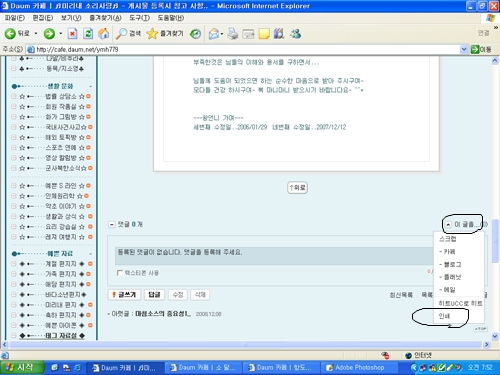Viewport: 500px width, 375px height.
Task: Switch to Adobe Photoshop in taskbar
Action: 360,368
